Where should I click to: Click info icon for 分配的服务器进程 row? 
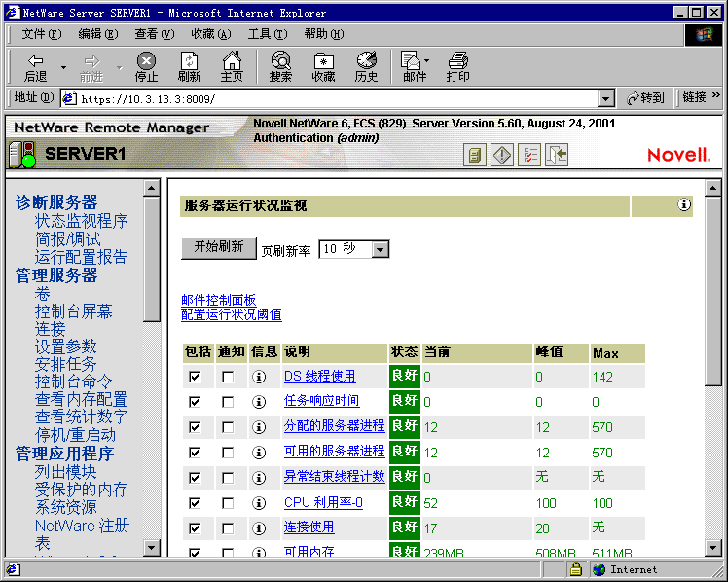click(x=259, y=427)
